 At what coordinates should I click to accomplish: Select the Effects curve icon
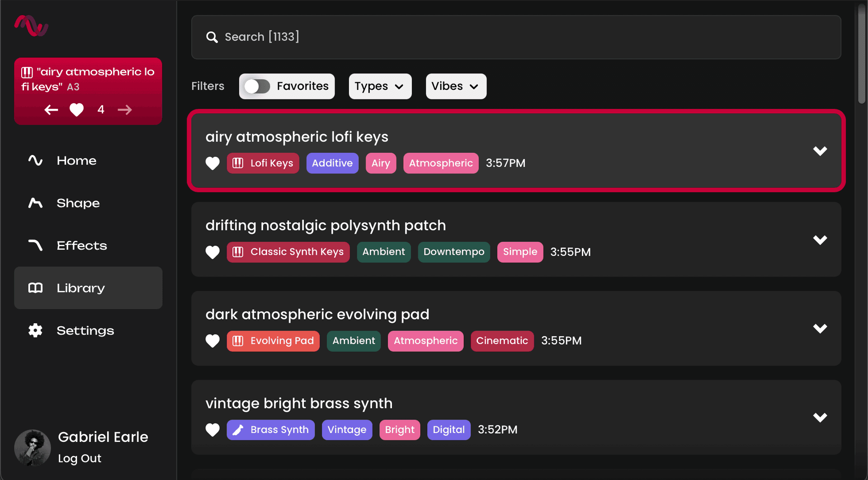pos(35,245)
